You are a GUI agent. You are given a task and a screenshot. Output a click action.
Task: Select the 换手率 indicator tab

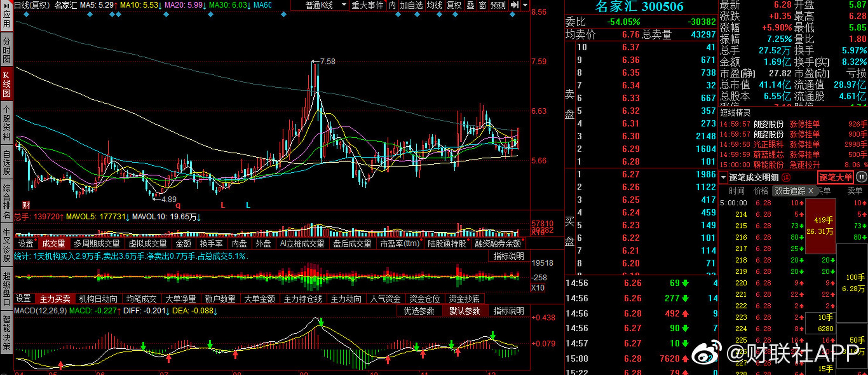(211, 243)
